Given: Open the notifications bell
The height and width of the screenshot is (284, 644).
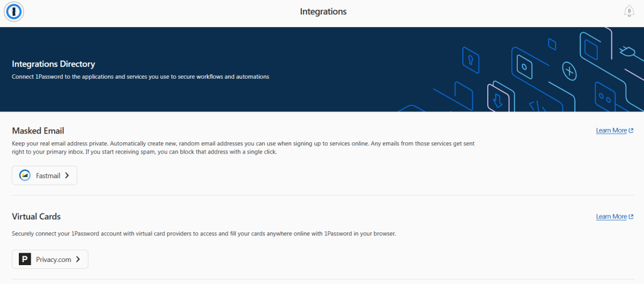Looking at the screenshot, I should pyautogui.click(x=628, y=11).
